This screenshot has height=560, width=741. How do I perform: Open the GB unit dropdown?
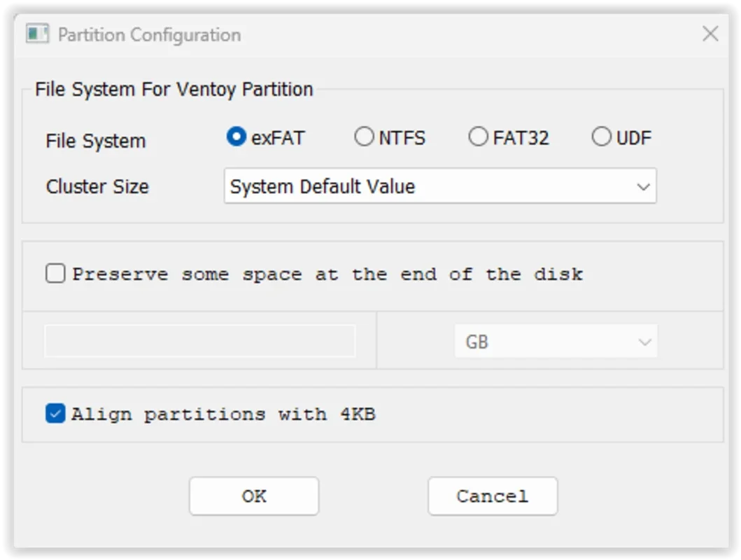point(556,342)
